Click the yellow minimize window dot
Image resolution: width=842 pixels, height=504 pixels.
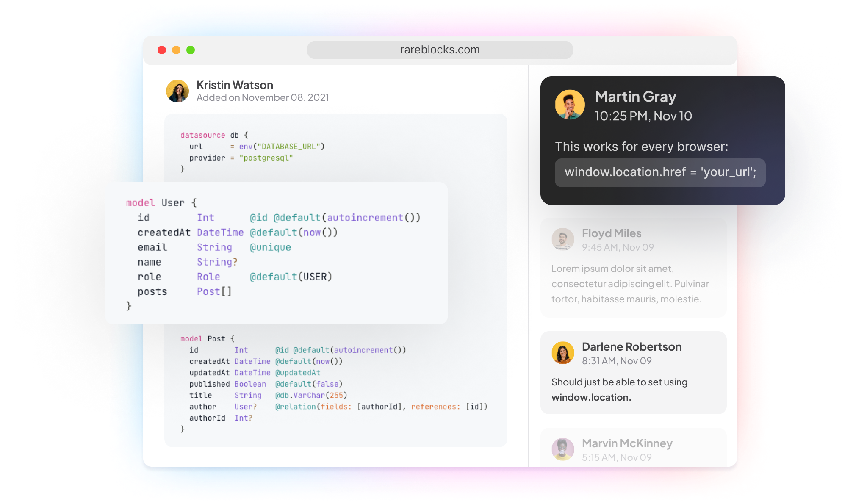coord(176,50)
